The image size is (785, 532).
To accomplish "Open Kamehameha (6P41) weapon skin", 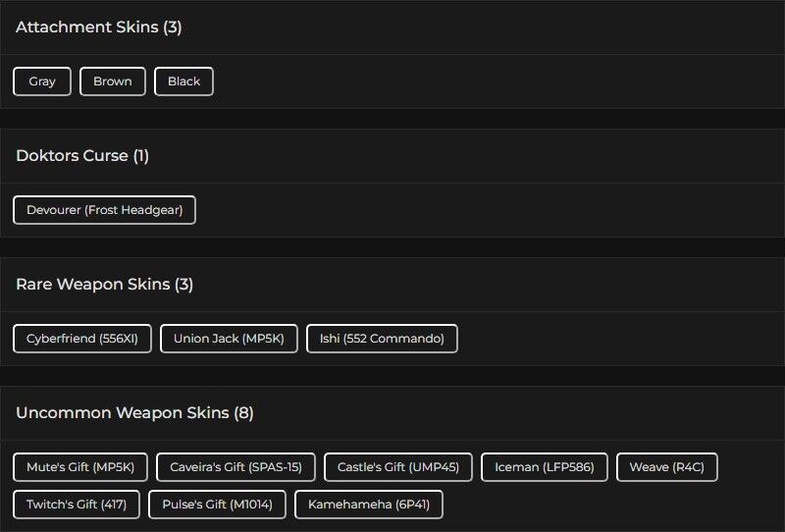I will (x=369, y=505).
